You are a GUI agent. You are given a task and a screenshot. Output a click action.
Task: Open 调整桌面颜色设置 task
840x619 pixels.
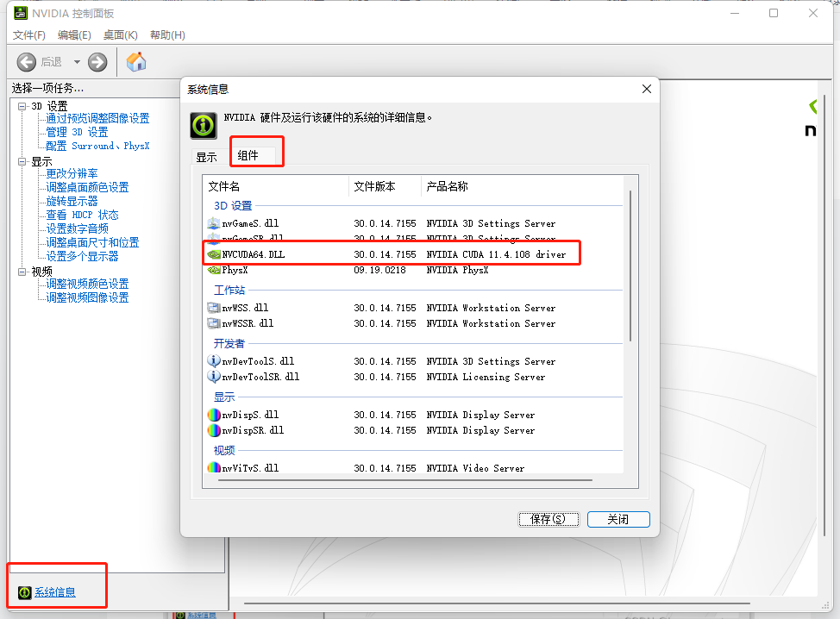pyautogui.click(x=87, y=187)
